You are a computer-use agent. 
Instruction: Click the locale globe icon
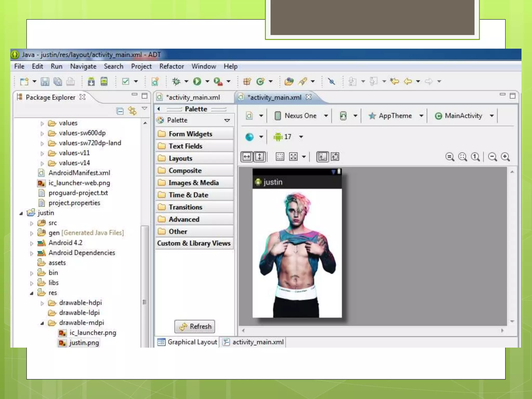(249, 137)
